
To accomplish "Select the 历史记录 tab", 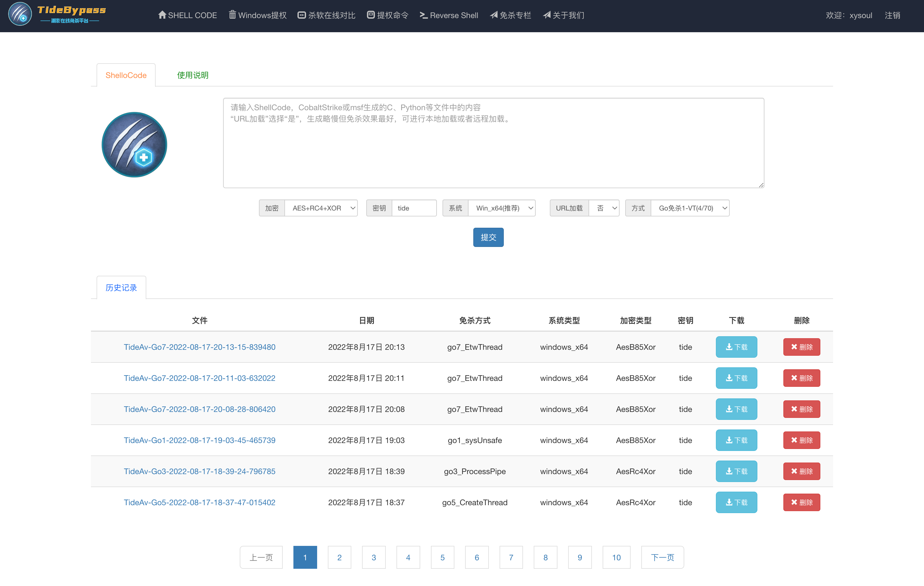I will tap(121, 288).
